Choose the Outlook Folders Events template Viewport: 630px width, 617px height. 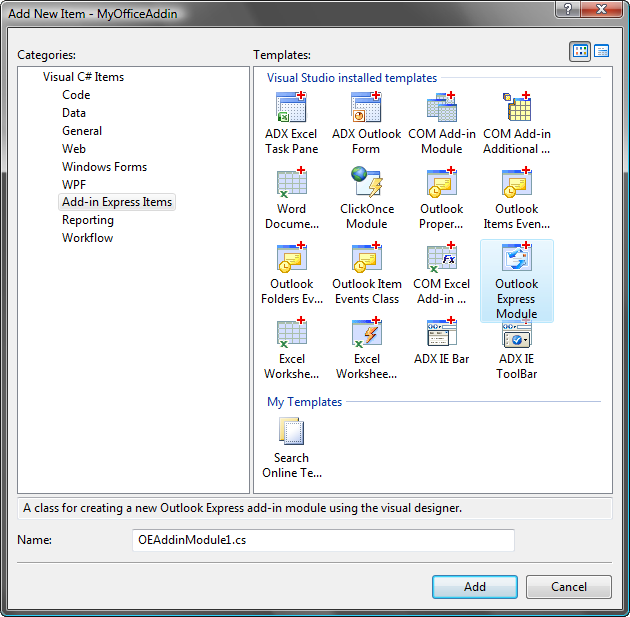[x=291, y=274]
